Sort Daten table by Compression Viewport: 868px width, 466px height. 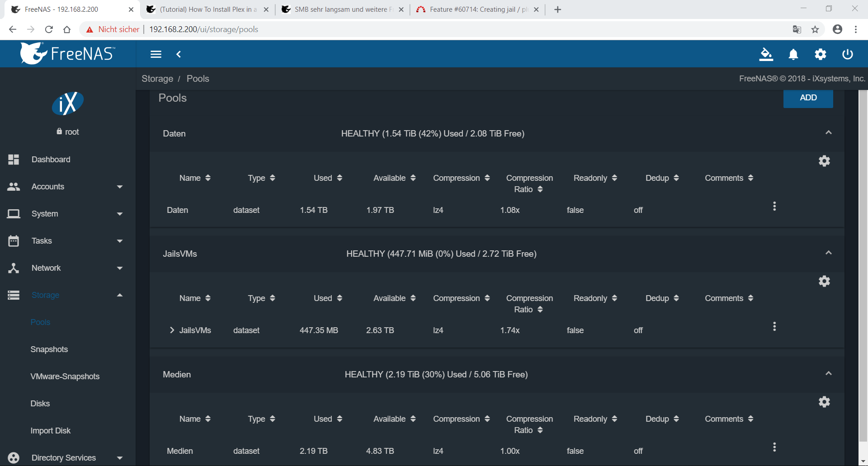coord(461,178)
